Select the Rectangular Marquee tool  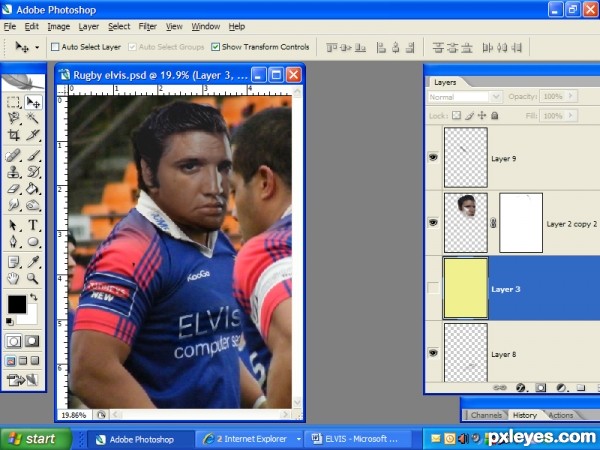pos(13,102)
